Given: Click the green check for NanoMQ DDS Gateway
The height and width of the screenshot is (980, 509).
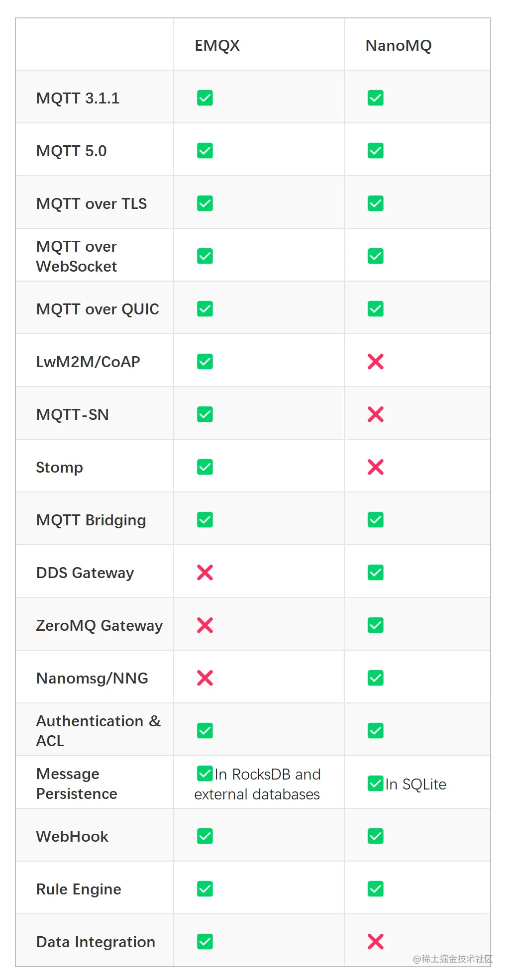Looking at the screenshot, I should pyautogui.click(x=376, y=573).
